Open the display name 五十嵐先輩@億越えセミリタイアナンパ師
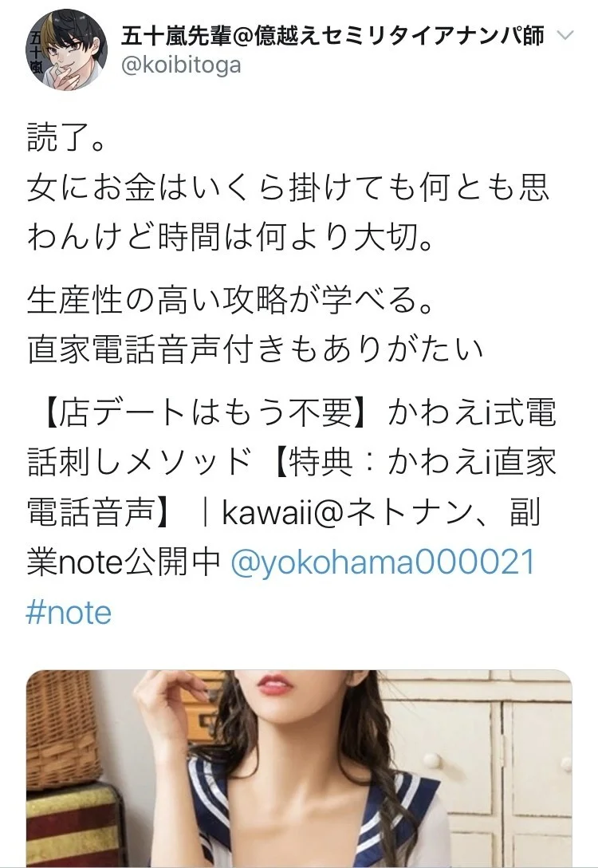 tap(333, 36)
